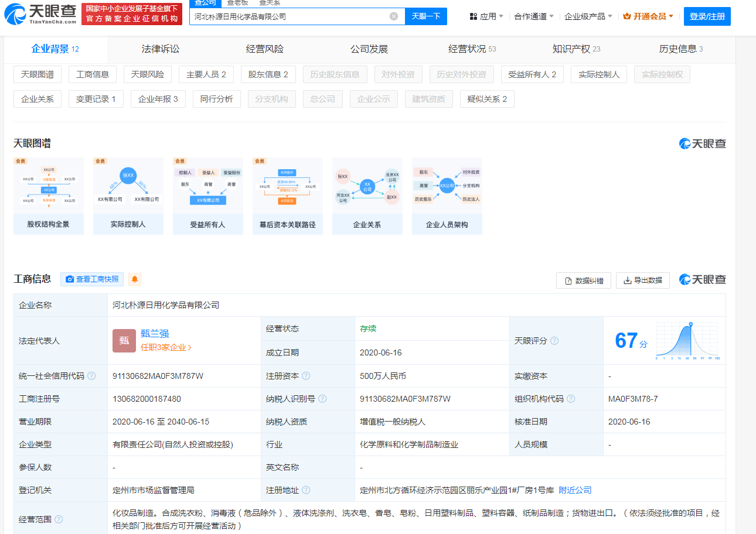This screenshot has width=756, height=534.
Task: Open the 受益所有人 graph thumbnail
Action: click(x=208, y=196)
